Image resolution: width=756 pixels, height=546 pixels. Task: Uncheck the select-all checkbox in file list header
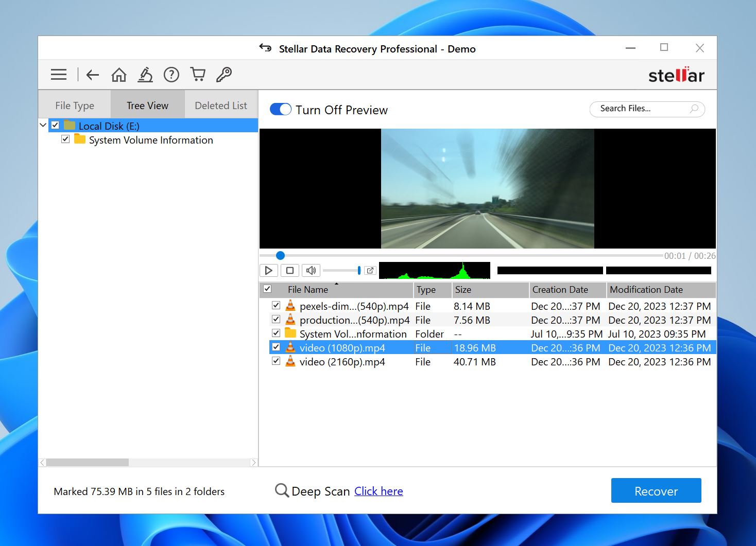(267, 289)
